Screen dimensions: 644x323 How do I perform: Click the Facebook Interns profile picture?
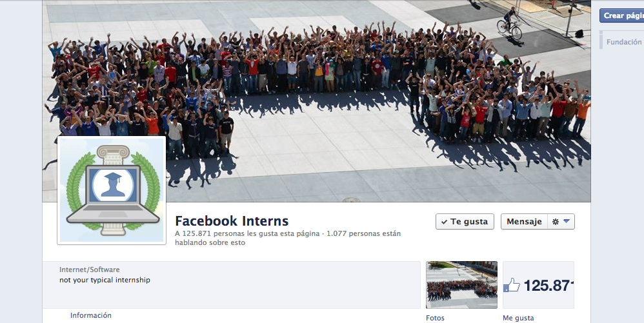112,190
